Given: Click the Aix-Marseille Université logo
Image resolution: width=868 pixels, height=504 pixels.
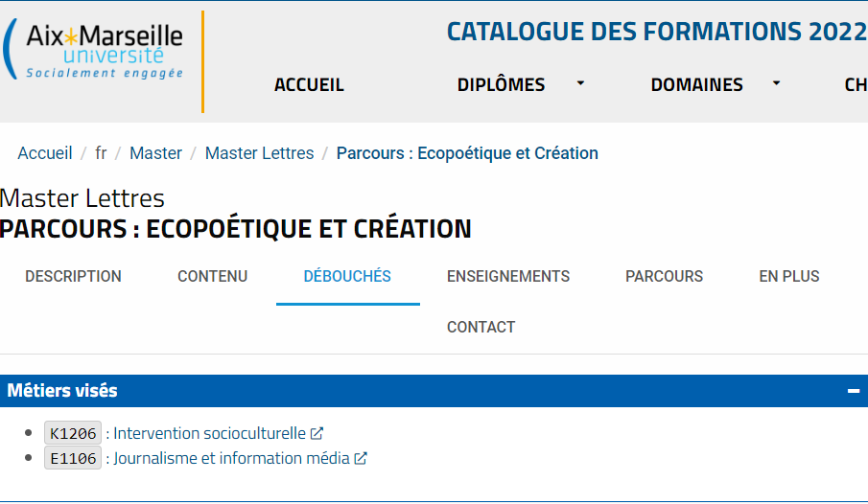Looking at the screenshot, I should (93, 51).
